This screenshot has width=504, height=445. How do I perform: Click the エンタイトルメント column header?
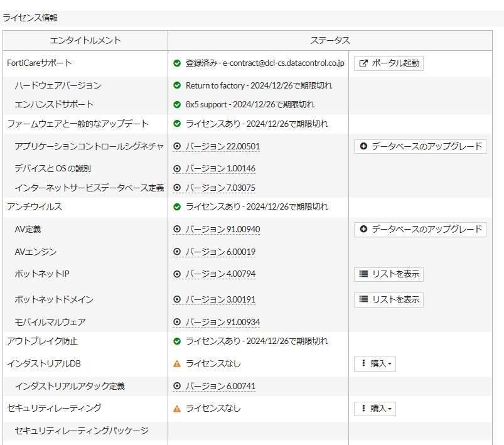point(85,40)
